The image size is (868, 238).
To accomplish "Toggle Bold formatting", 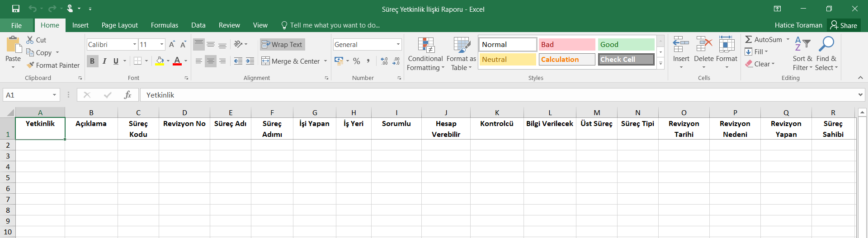I will [92, 61].
